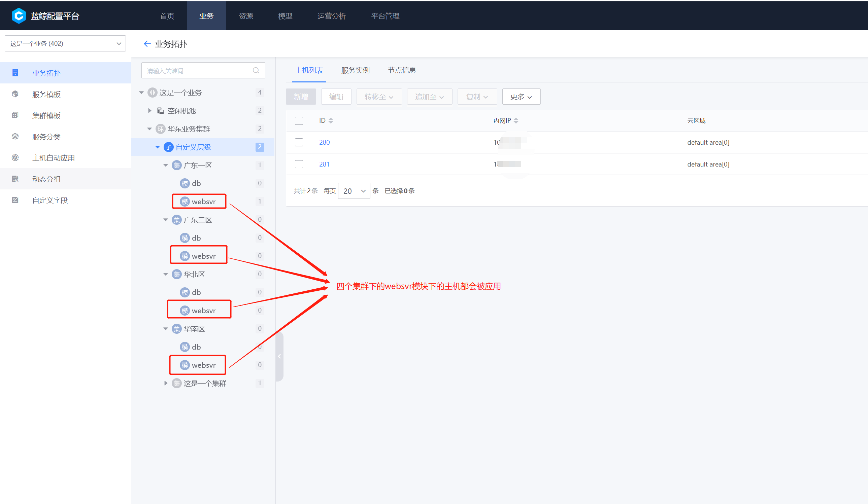Click the 主机自动应用 sidebar icon
This screenshot has width=868, height=504.
(15, 158)
